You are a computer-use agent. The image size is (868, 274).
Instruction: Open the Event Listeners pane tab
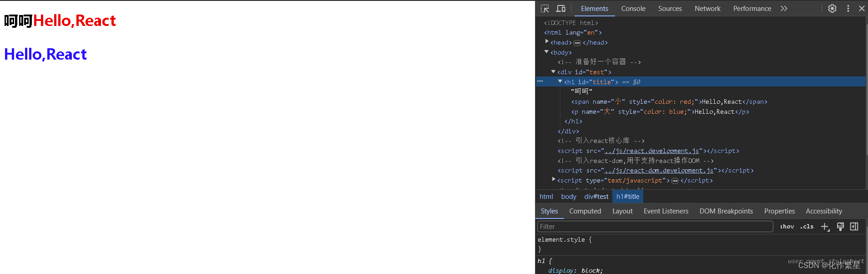(x=666, y=211)
